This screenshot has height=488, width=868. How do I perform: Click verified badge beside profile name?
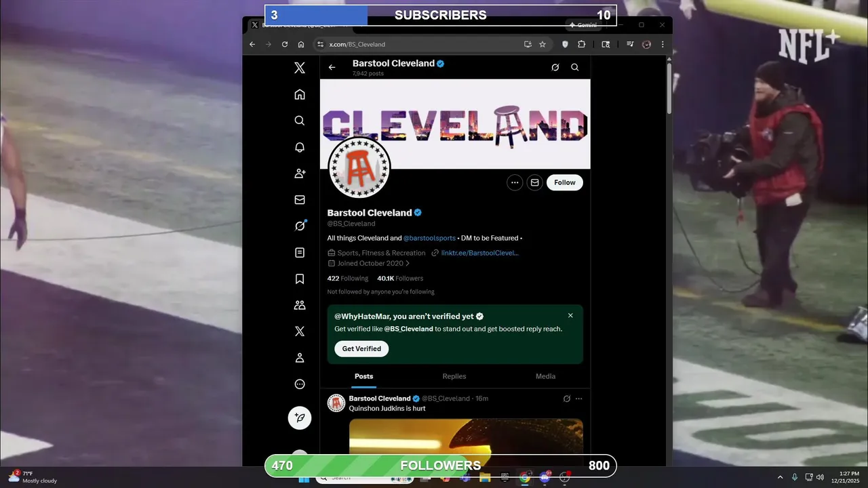click(x=418, y=213)
